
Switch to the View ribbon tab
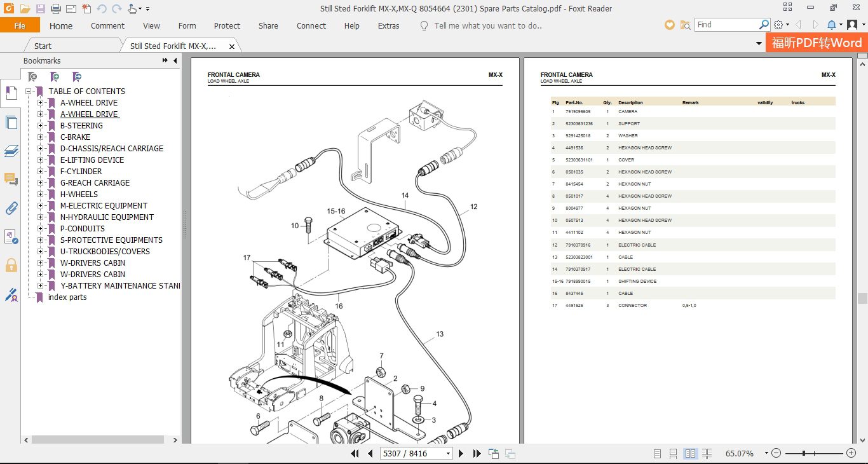point(151,25)
